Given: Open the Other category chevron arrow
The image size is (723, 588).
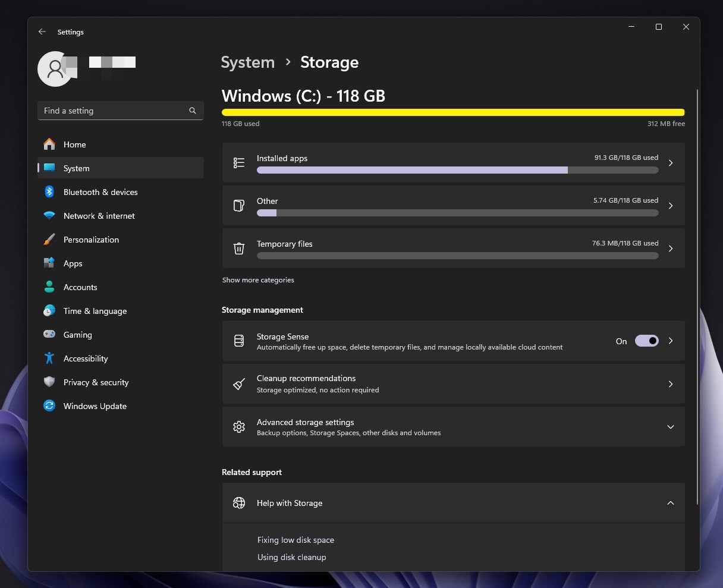Looking at the screenshot, I should 671,206.
